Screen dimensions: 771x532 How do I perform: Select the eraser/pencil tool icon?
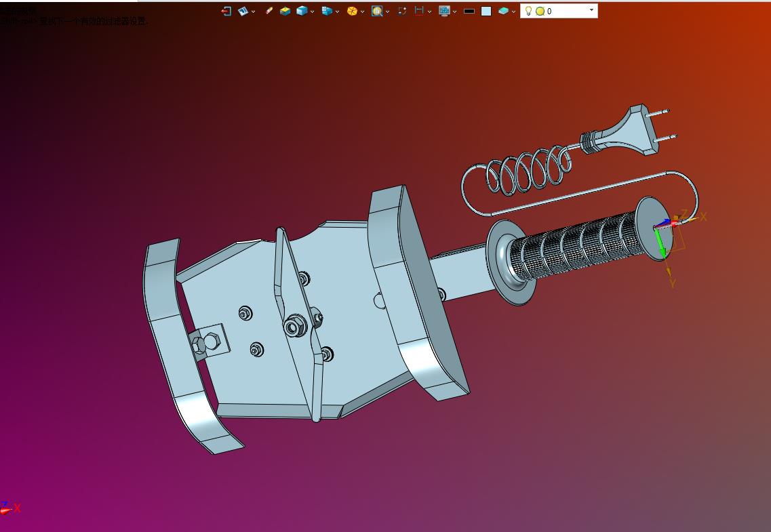point(269,11)
